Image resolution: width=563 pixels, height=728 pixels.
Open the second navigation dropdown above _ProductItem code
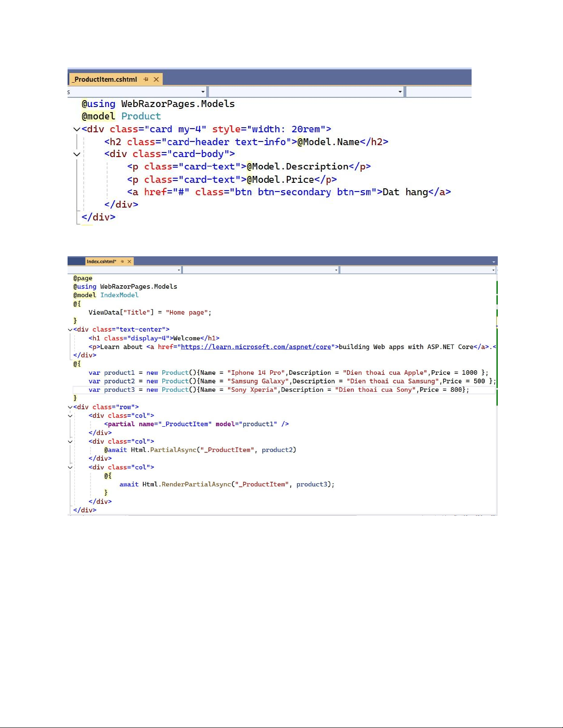point(400,92)
